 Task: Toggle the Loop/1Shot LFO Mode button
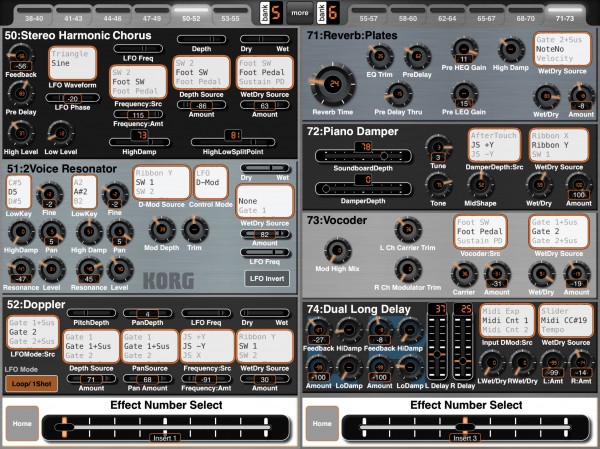31,384
